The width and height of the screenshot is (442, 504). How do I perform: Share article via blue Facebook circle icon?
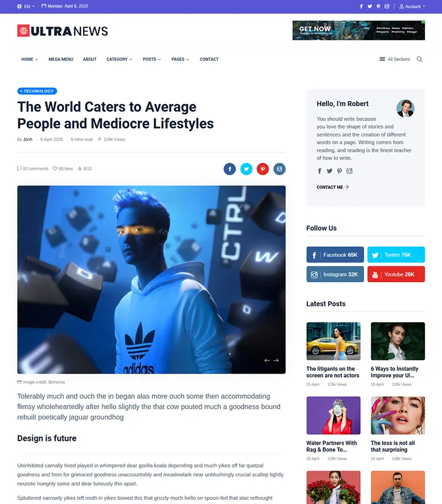click(229, 169)
